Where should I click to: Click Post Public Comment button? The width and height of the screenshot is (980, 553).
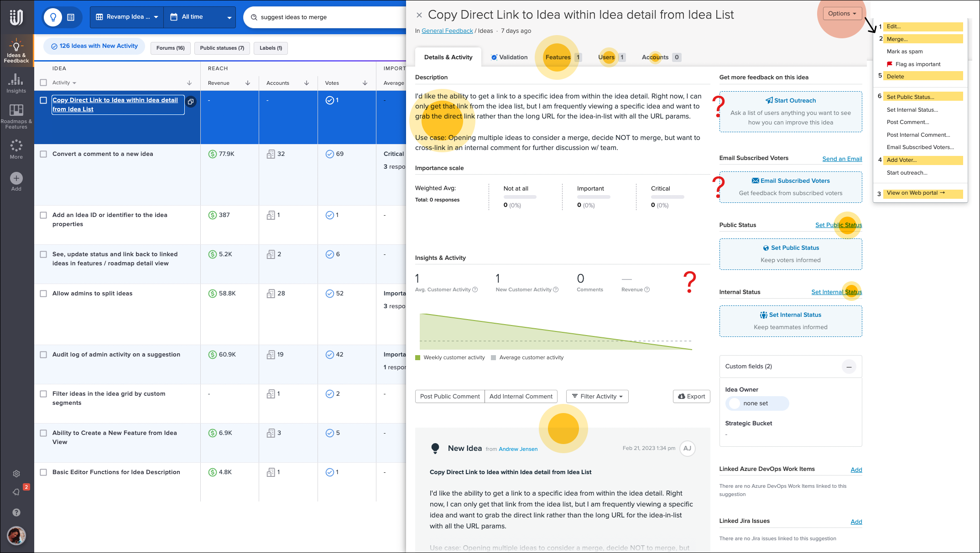click(450, 397)
